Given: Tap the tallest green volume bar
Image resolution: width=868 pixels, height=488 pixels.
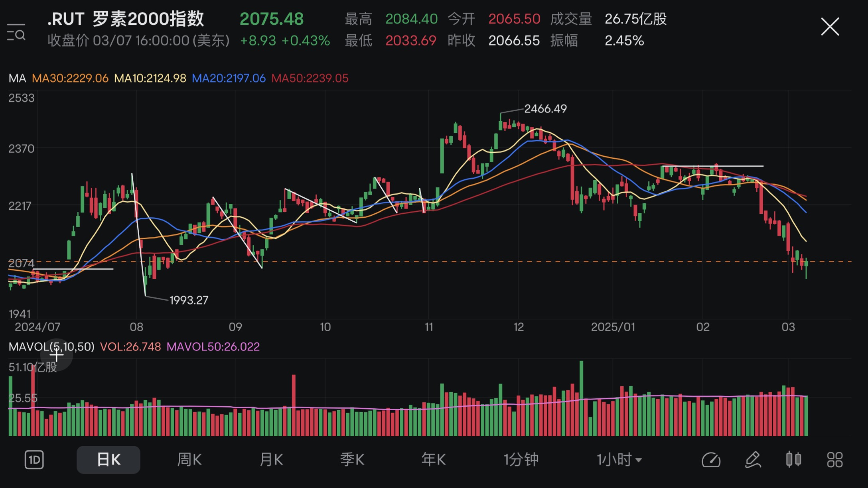Looking at the screenshot, I should [x=581, y=398].
